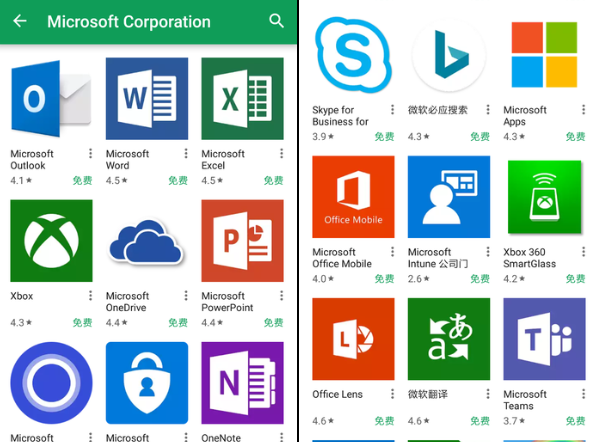Click the Xbox 360 SmartGlass name

pos(529,258)
